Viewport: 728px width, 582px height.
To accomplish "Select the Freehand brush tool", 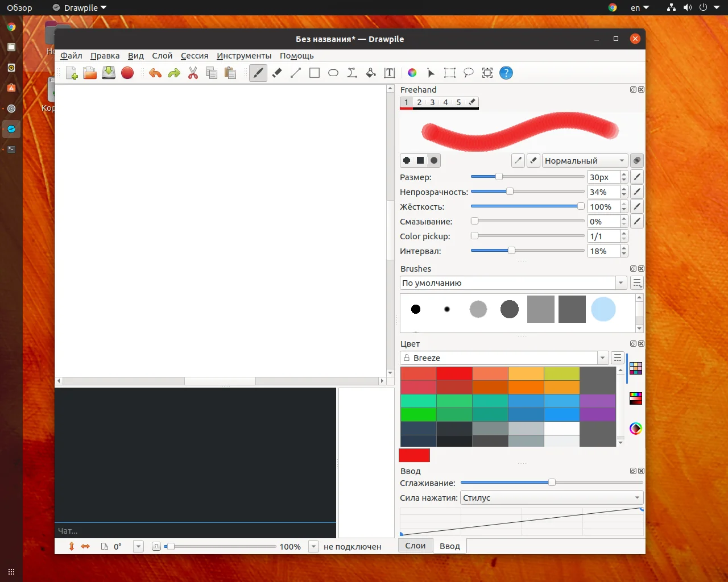I will [x=258, y=73].
